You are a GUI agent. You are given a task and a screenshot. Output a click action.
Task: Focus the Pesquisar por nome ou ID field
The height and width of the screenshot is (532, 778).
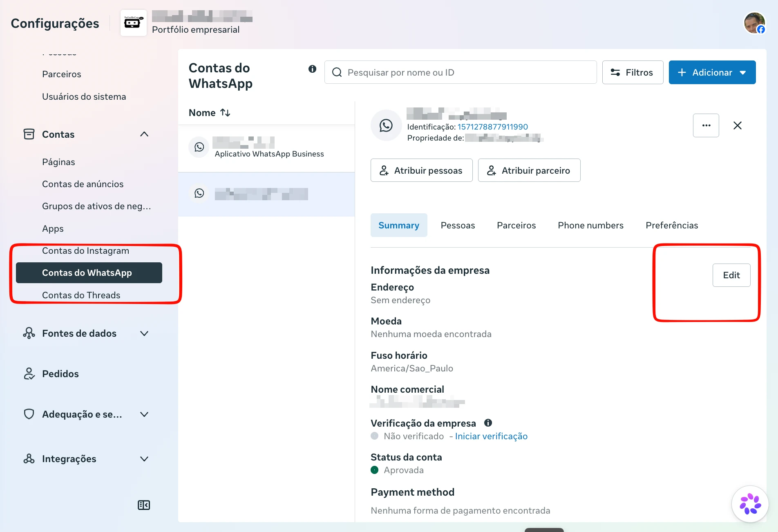[x=461, y=72]
